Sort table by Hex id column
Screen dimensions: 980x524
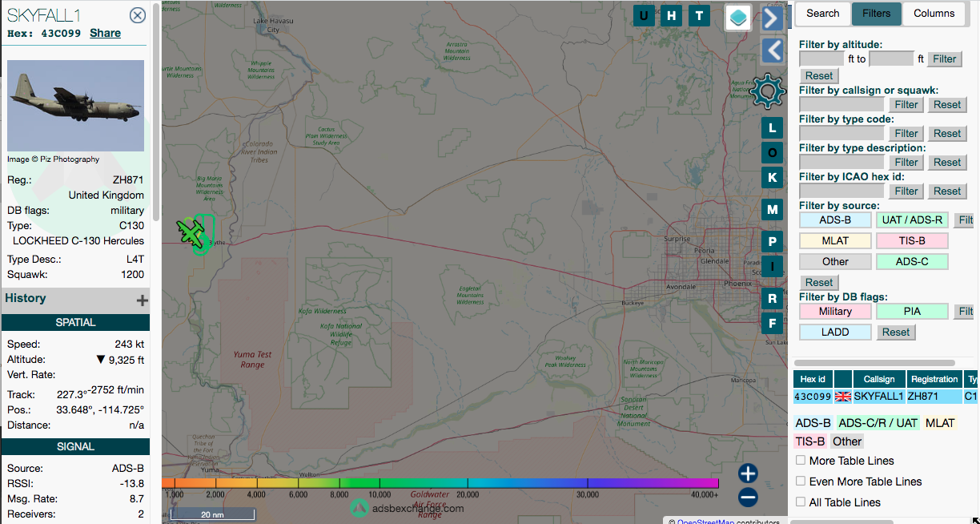[x=813, y=379]
